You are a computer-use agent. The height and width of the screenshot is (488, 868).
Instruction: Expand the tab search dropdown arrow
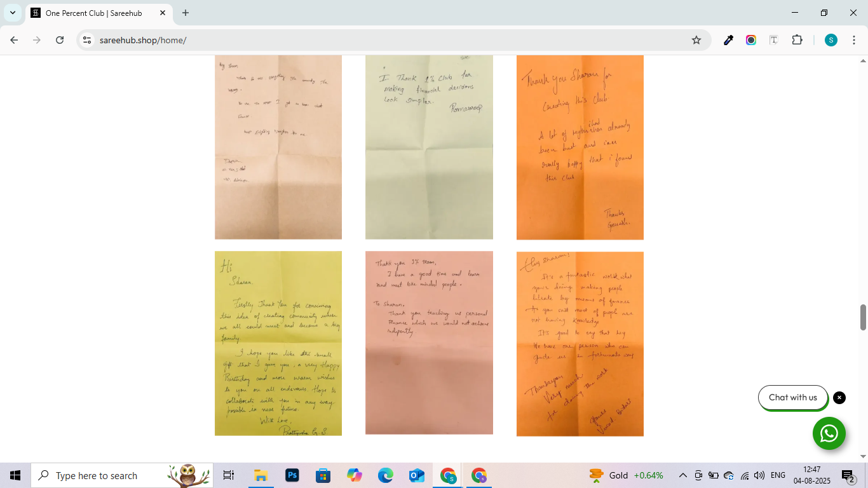13,13
